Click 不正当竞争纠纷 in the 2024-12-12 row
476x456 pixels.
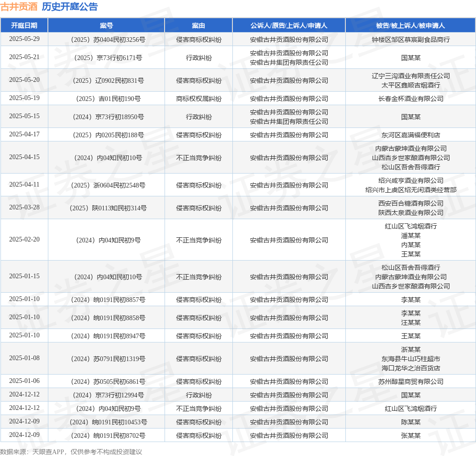[x=199, y=409]
